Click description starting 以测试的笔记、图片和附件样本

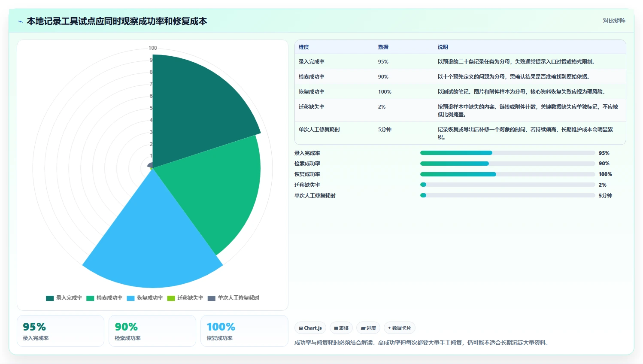522,92
